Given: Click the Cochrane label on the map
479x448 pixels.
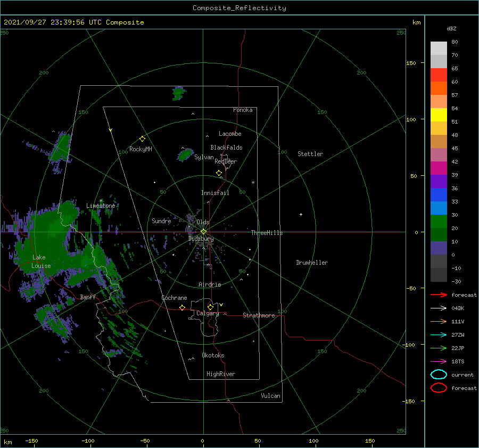Looking at the screenshot, I should click(x=174, y=298).
